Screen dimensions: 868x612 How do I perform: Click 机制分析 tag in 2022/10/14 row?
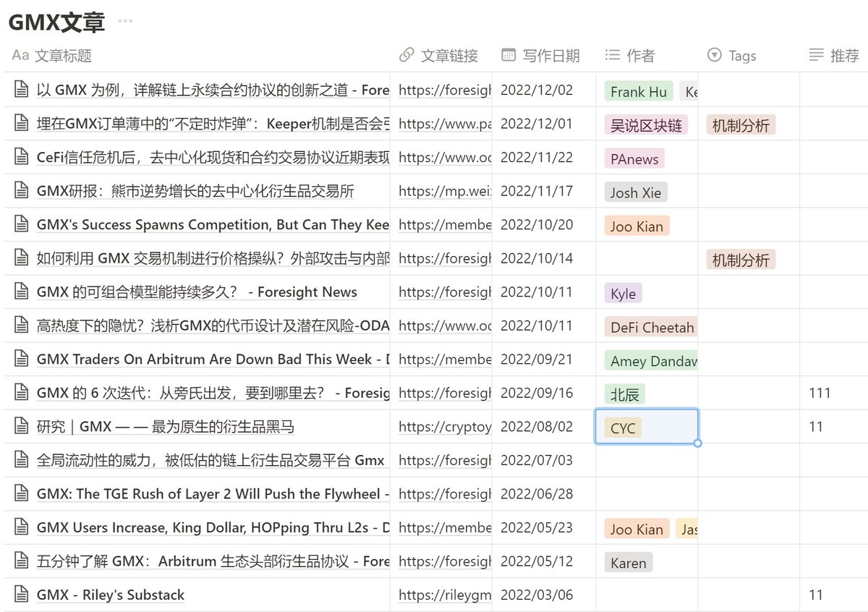point(741,260)
